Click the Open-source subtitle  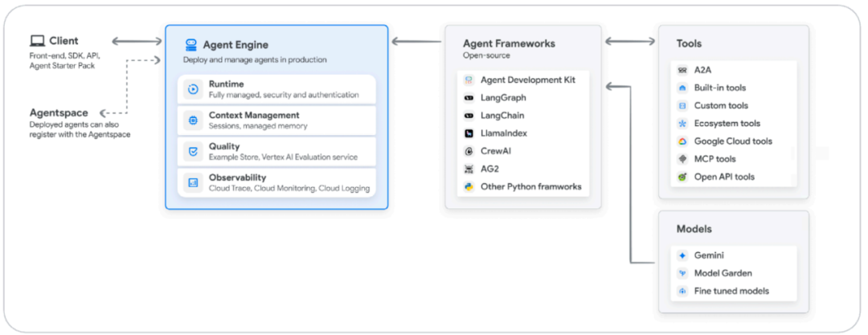coord(486,55)
